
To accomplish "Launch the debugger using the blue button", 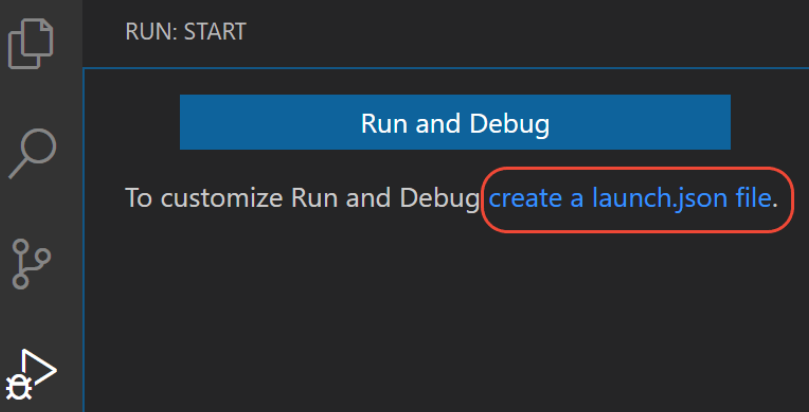I will pyautogui.click(x=455, y=123).
